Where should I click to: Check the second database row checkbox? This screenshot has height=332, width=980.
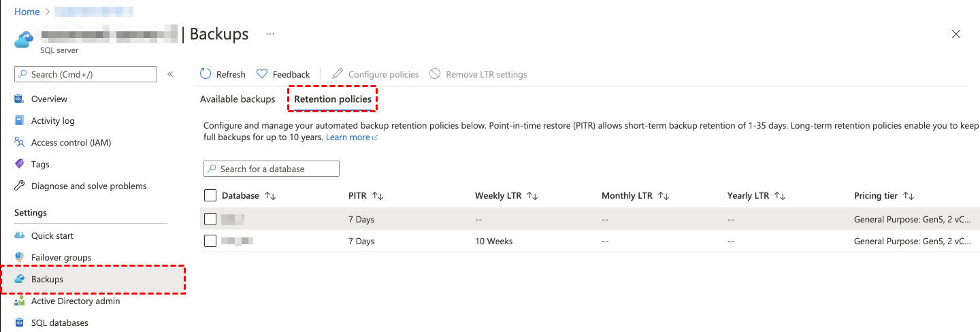point(210,241)
